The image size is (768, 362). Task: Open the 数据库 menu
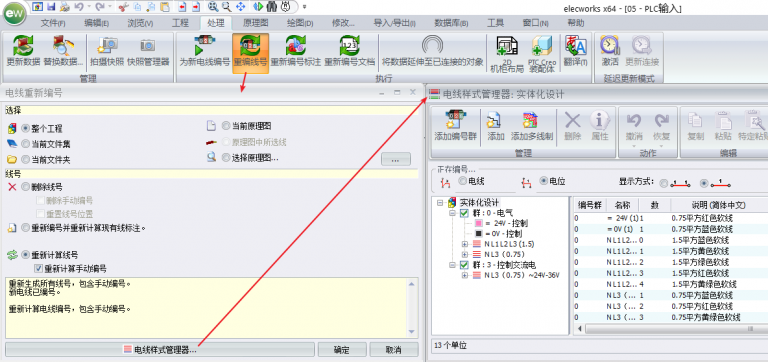(451, 23)
